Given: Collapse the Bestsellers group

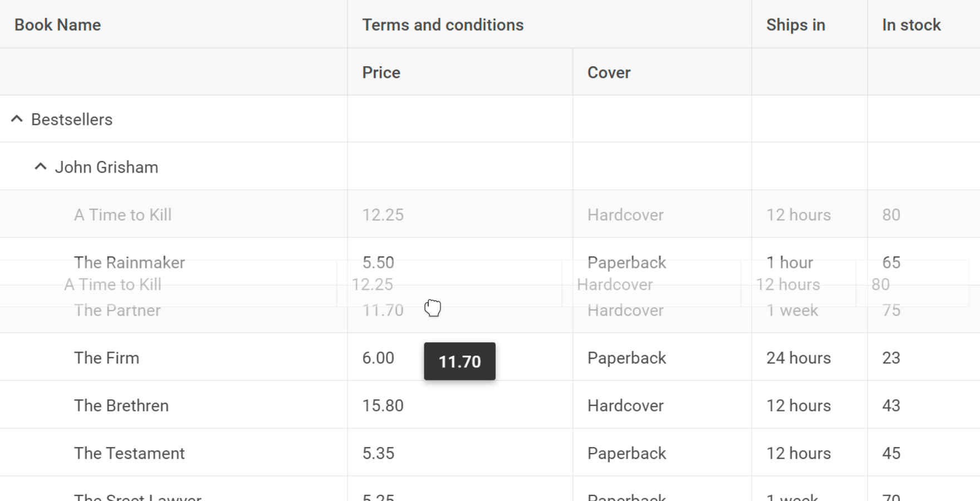Looking at the screenshot, I should [17, 119].
